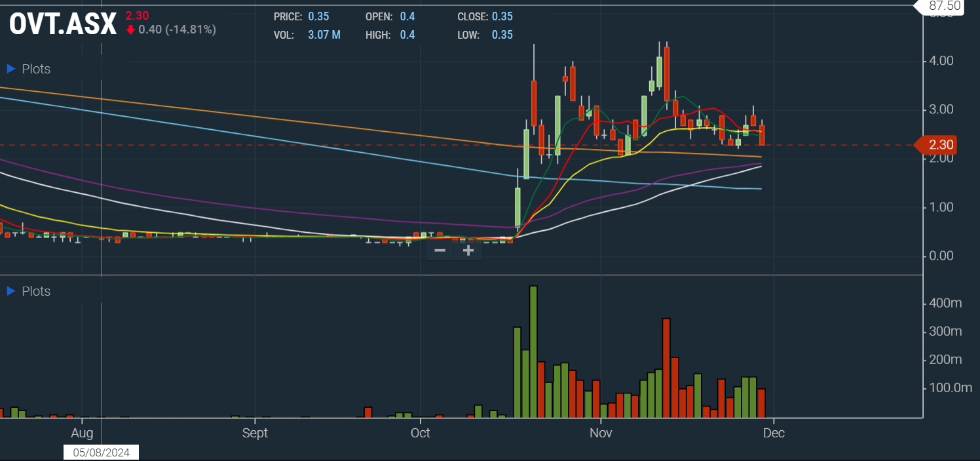Viewport: 980px width, 461px height.
Task: Click the Dec label on the time axis
Action: click(774, 433)
